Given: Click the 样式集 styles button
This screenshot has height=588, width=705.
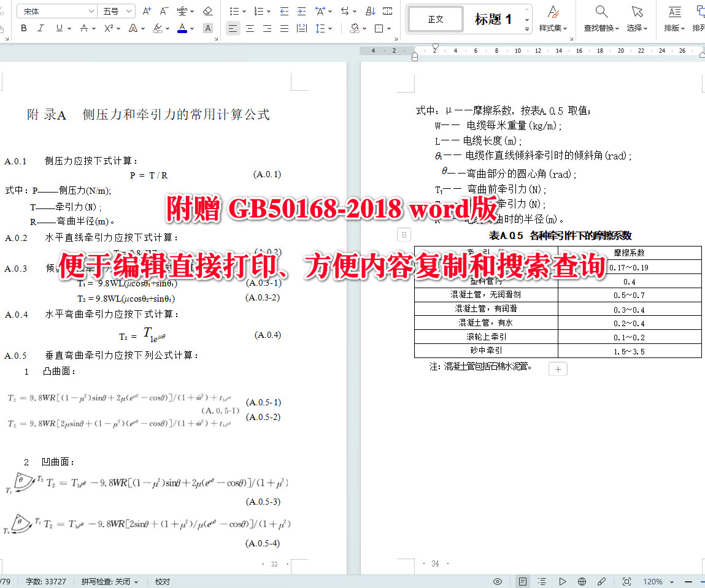Looking at the screenshot, I should pyautogui.click(x=552, y=18).
